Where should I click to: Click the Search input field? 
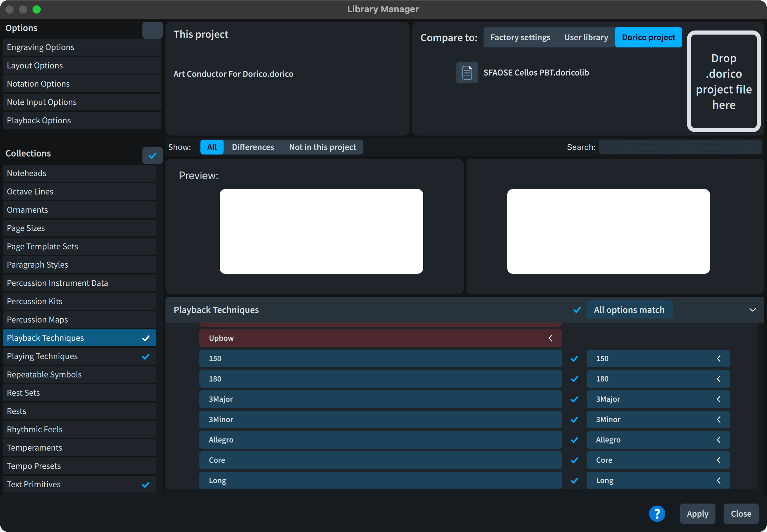pyautogui.click(x=680, y=147)
